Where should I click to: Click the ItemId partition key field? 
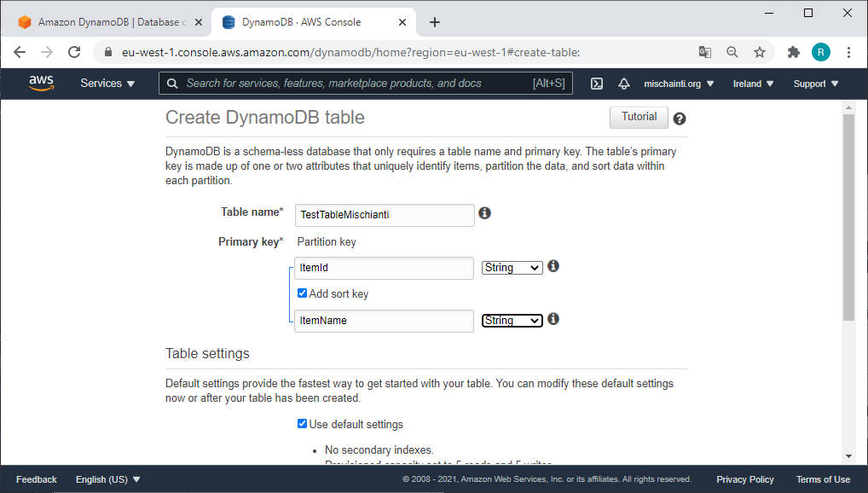385,268
